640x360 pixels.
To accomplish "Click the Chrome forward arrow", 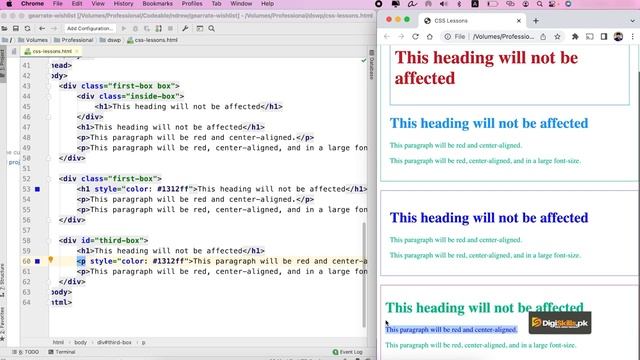I will point(401,37).
